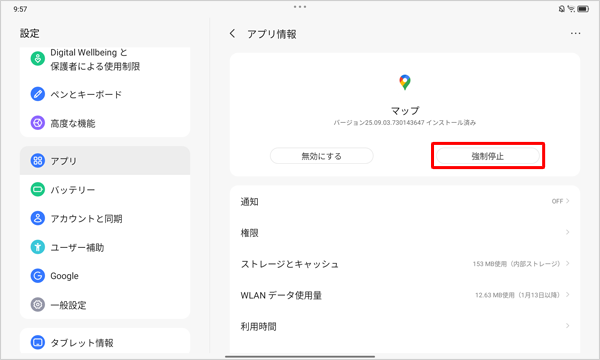Open 一般設定 entry
Image resolution: width=600 pixels, height=360 pixels.
click(105, 305)
